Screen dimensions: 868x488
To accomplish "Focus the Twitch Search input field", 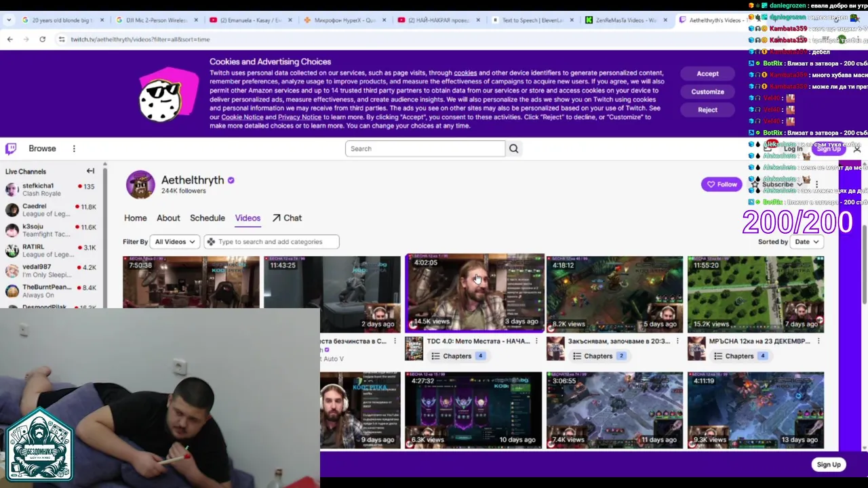I will click(x=425, y=148).
